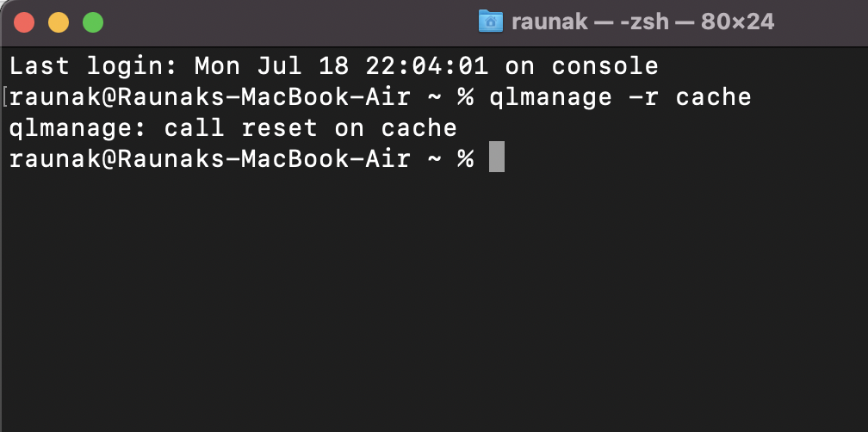This screenshot has width=868, height=432.
Task: Click the bracket mark left of first prompt
Action: tap(5, 96)
